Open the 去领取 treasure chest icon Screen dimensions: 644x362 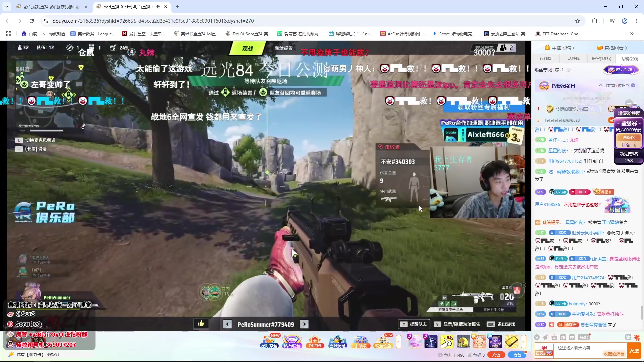click(360, 341)
